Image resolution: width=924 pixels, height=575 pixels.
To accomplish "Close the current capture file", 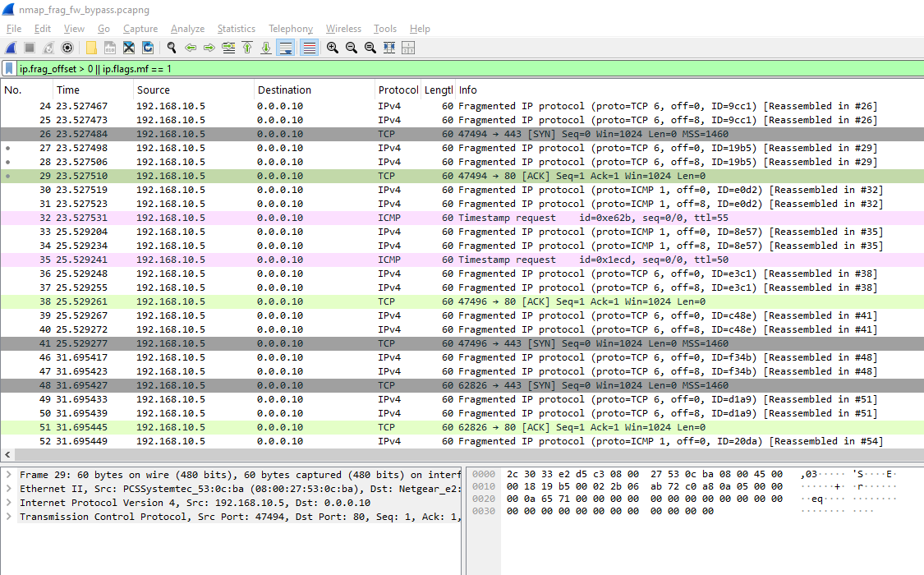I will (x=129, y=47).
